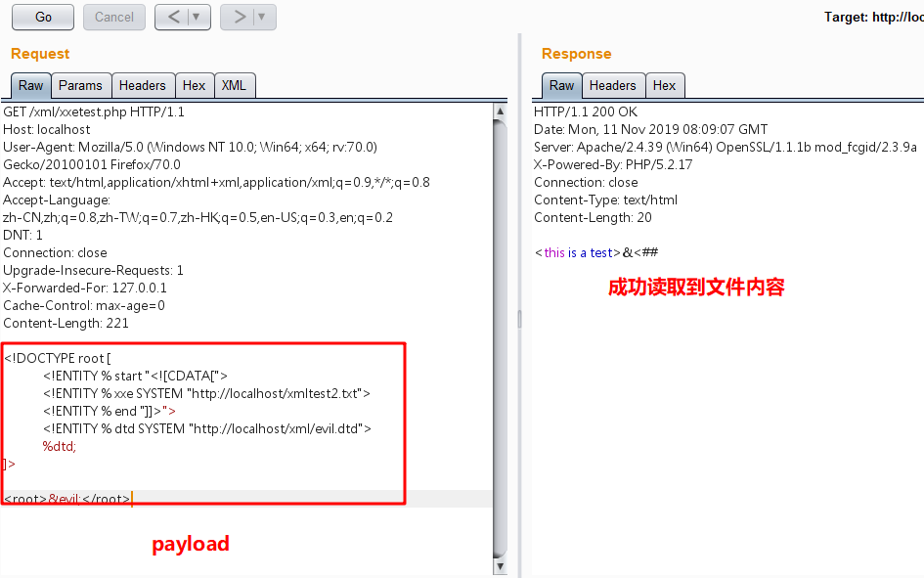
Task: Click 'Upgrade-Insecure-Requests: 1' header
Action: (x=93, y=271)
